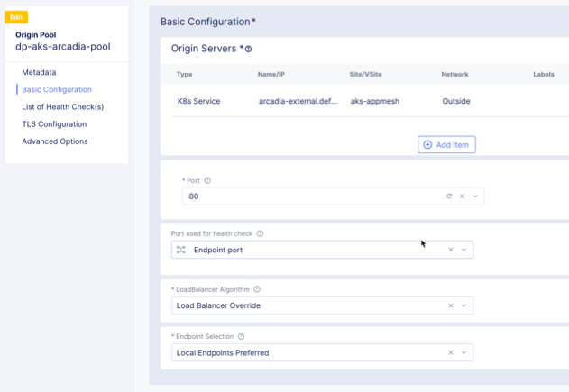Click the help icon beside LoadBalancer Algorithm
The height and width of the screenshot is (392, 569).
coord(257,289)
